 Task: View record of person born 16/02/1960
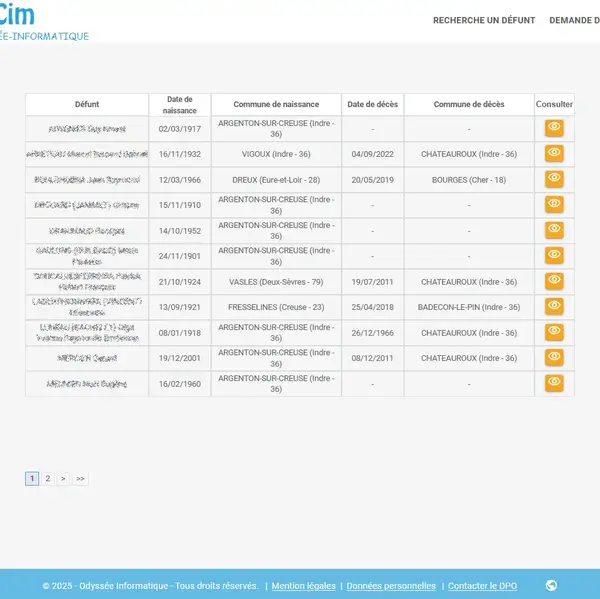click(554, 383)
